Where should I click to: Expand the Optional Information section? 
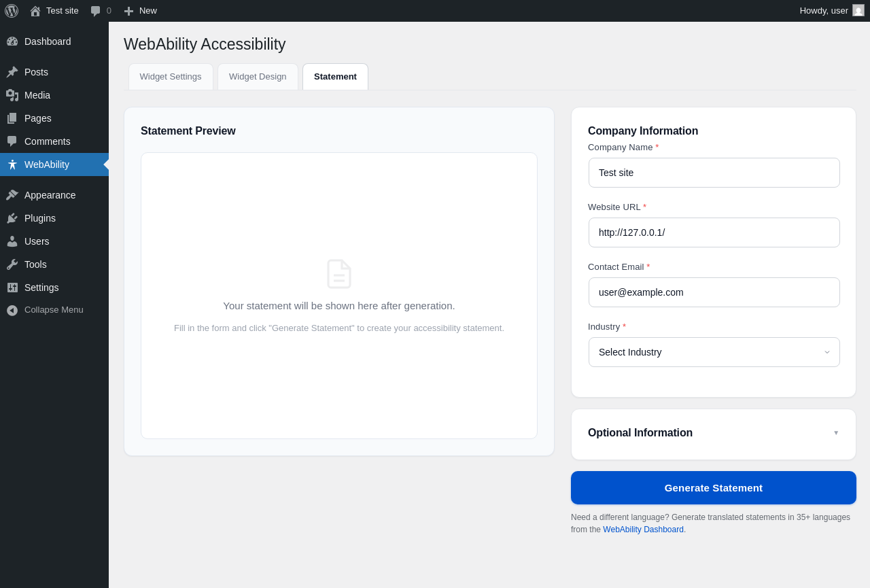click(x=713, y=433)
